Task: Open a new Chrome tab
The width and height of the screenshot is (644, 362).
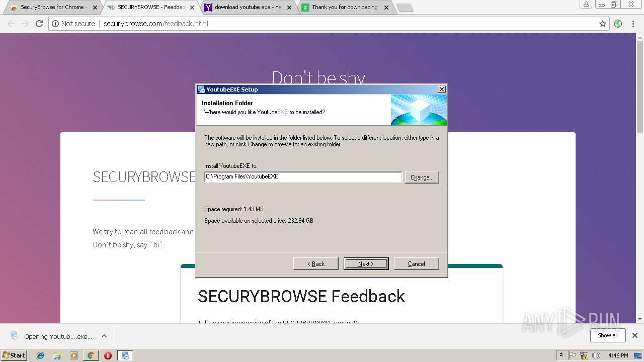Action: pyautogui.click(x=405, y=8)
